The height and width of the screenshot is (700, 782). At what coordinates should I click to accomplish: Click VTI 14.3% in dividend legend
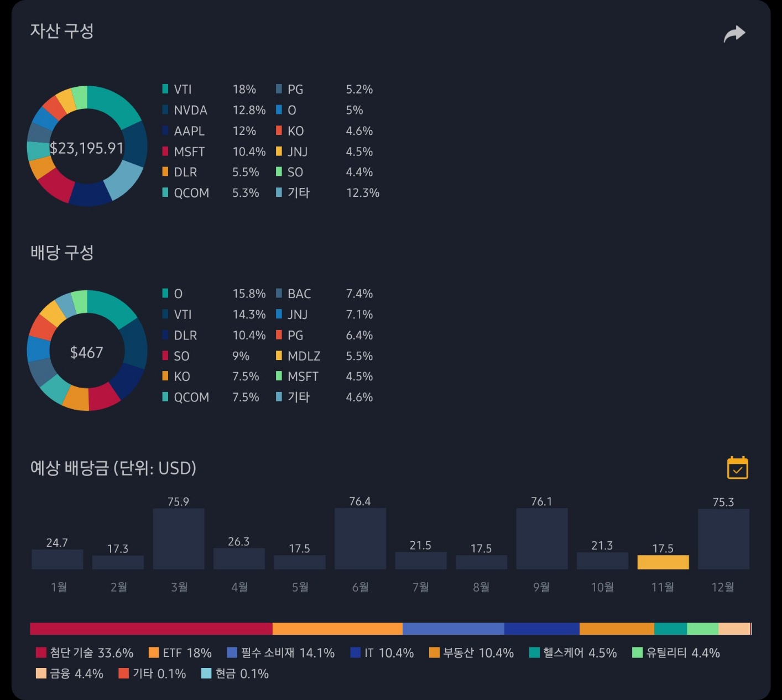[214, 315]
